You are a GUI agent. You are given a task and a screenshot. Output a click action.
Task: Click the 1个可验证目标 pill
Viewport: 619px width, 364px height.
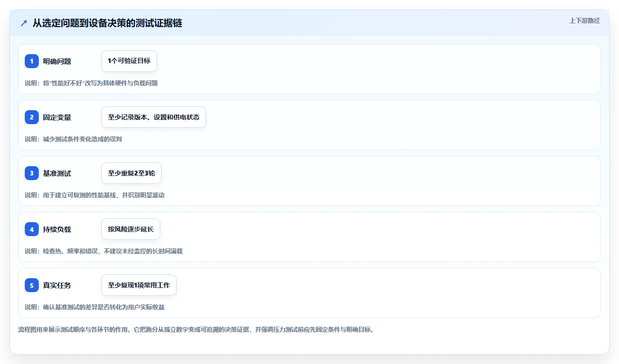point(129,61)
